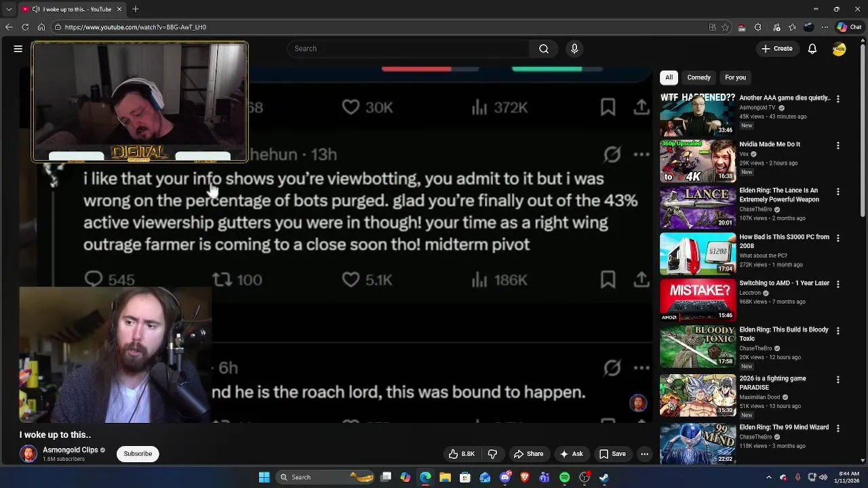Open the options menu for 'Elden Ring: The Lance' video

838,192
